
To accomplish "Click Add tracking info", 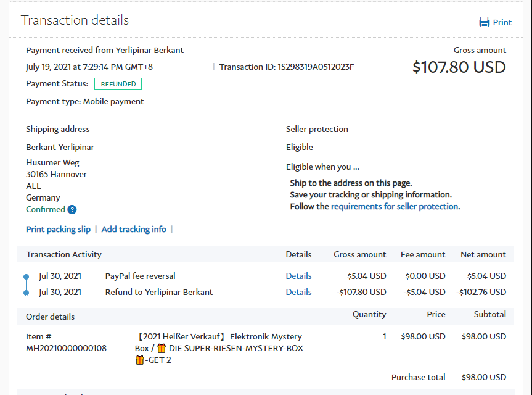I will tap(134, 229).
